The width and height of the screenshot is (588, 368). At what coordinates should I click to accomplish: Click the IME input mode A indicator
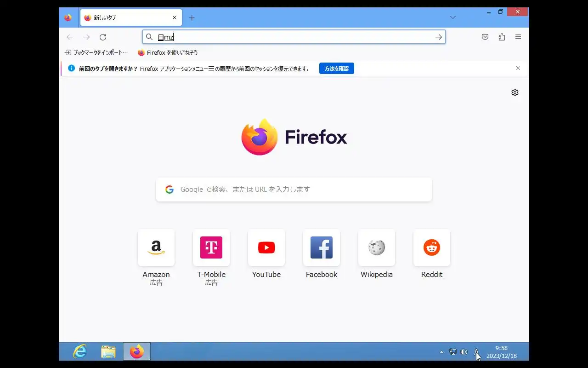pos(476,352)
